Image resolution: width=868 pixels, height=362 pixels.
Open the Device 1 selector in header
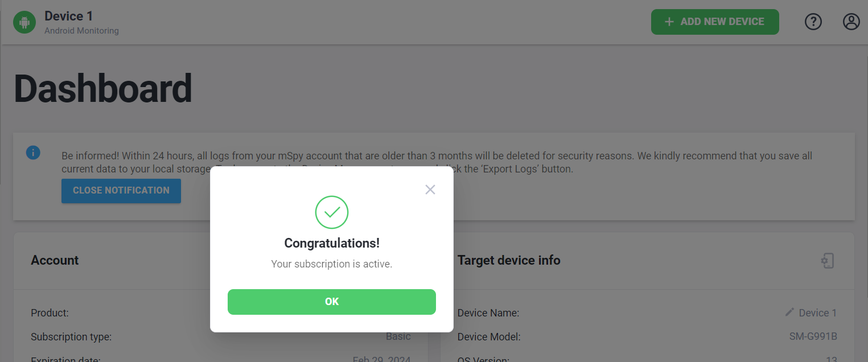click(68, 16)
